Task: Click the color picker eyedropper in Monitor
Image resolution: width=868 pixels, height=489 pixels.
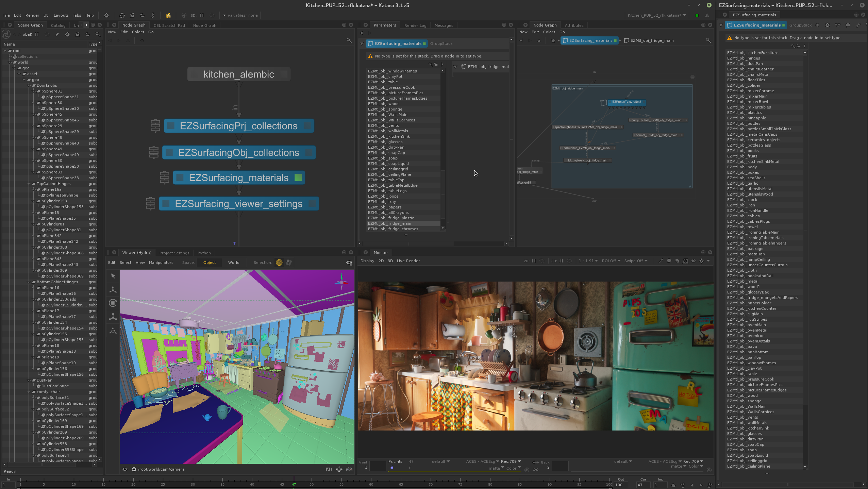Action: [x=661, y=261]
